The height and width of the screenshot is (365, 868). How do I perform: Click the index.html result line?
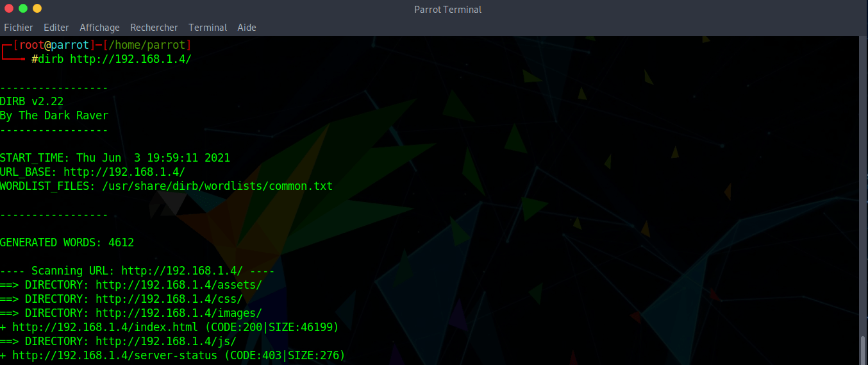point(169,327)
